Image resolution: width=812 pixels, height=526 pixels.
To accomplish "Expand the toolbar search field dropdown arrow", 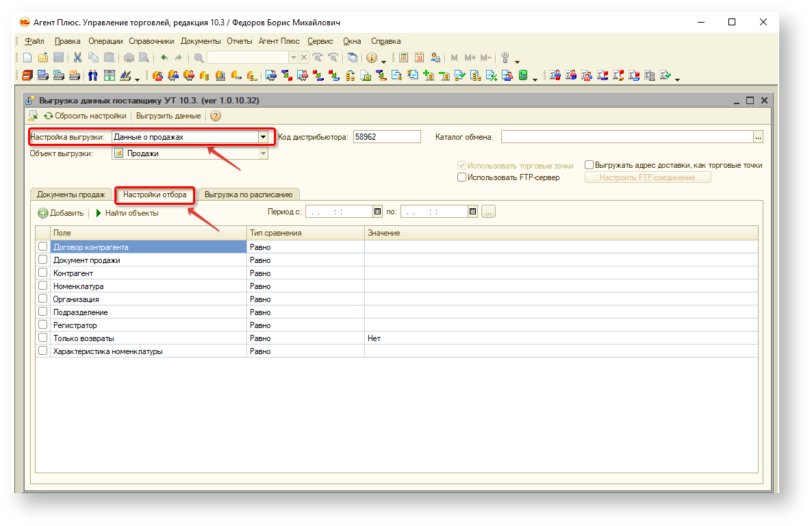I will 294,58.
